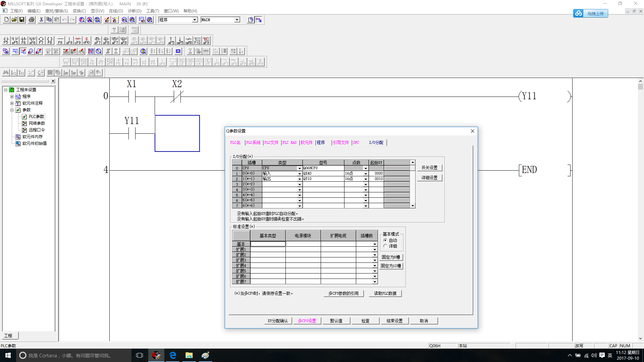Click the F5 normally-open contact icon
The image size is (644, 362).
(6, 41)
